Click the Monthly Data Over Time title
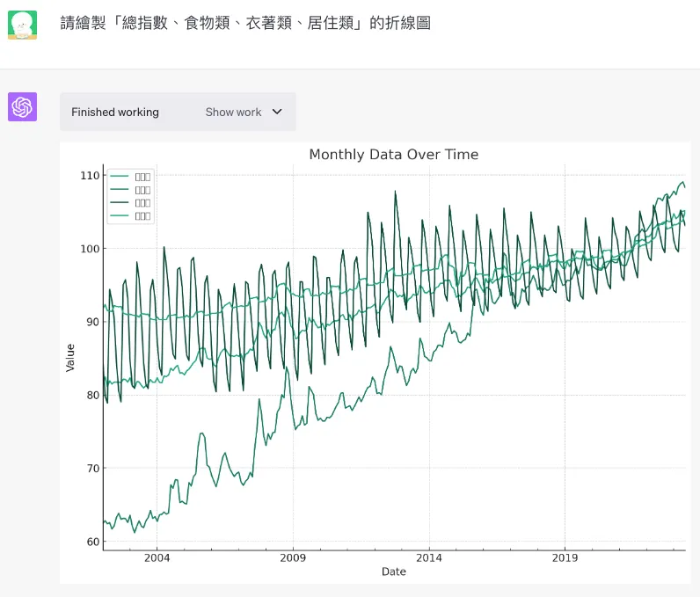Screen dimensions: 700x597 [394, 155]
